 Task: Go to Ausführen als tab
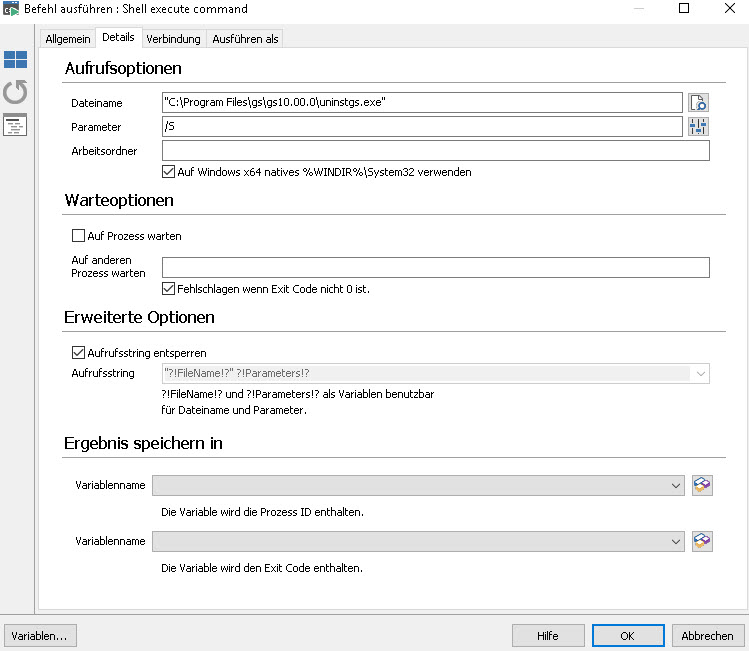pos(245,39)
